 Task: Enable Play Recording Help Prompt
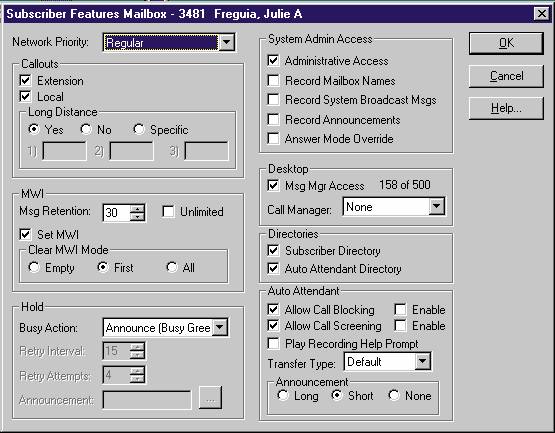coord(273,343)
